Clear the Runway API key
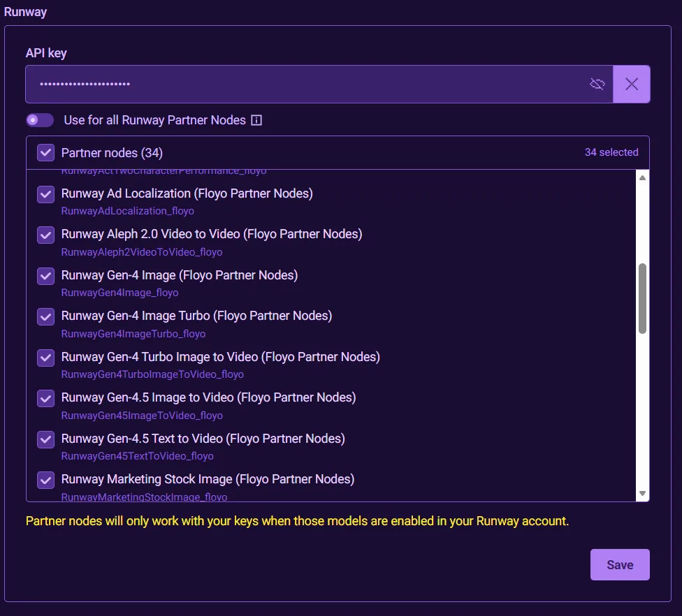682x616 pixels. coord(632,84)
